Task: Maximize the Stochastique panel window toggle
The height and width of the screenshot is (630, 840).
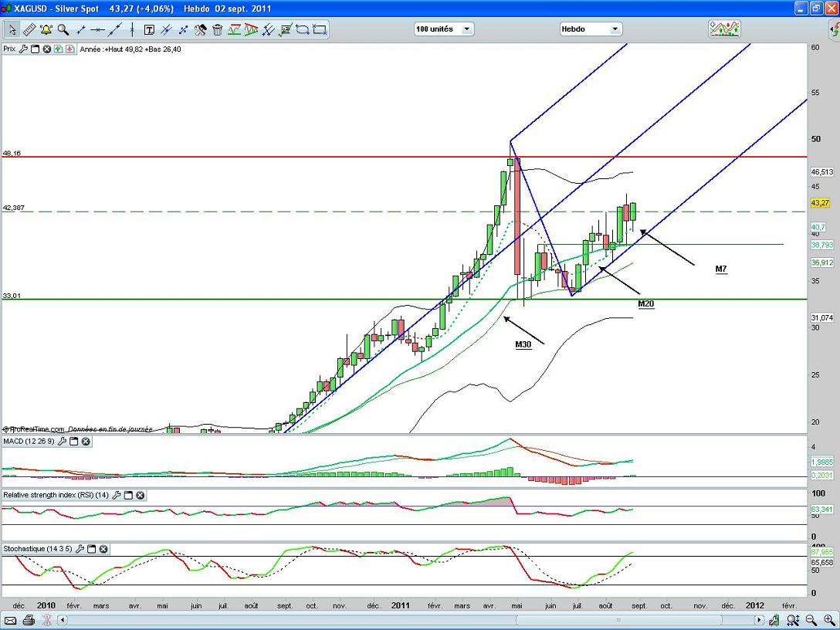Action: point(91,549)
